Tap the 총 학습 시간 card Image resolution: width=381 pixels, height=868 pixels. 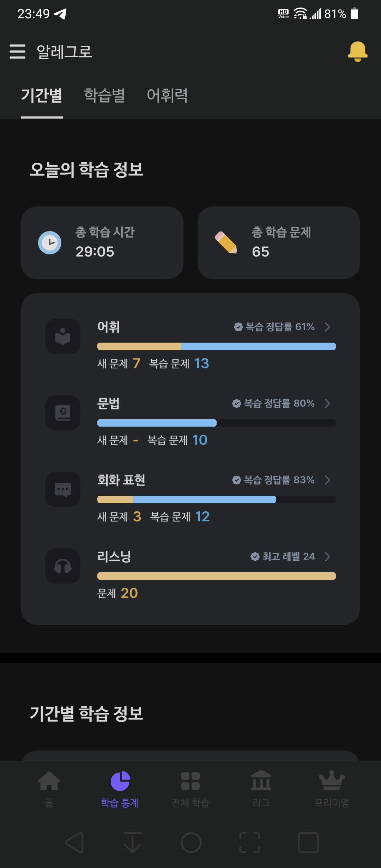click(102, 243)
